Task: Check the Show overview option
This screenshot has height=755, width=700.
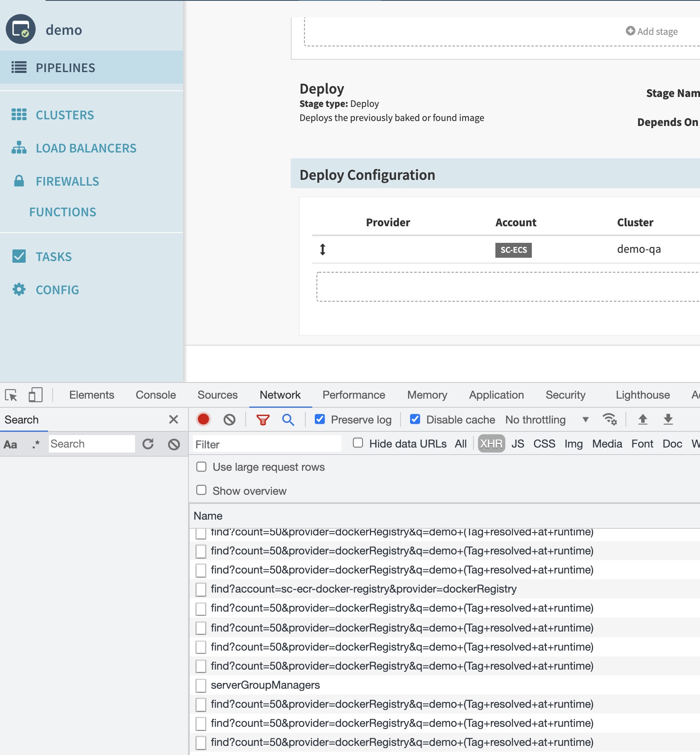Action: (202, 490)
